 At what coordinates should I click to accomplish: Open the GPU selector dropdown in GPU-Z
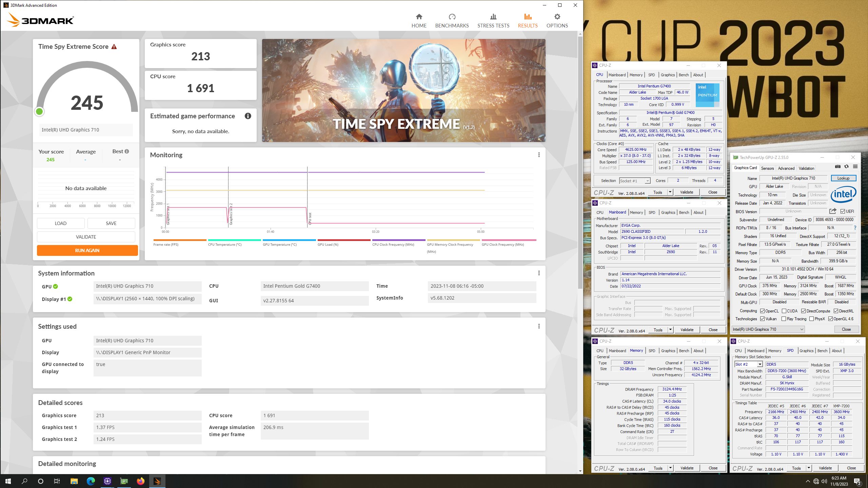point(768,329)
